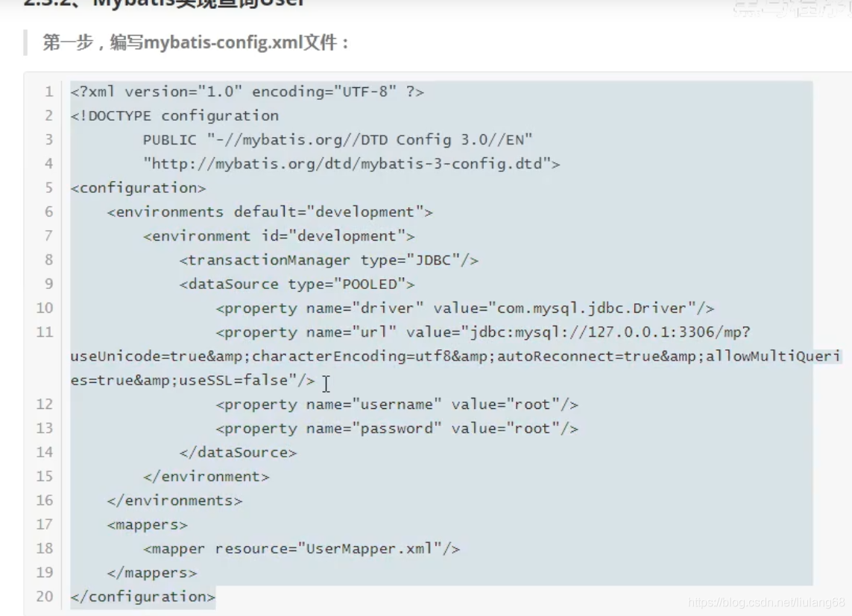
Task: Click the <environment id="development"> line
Action: (x=279, y=235)
